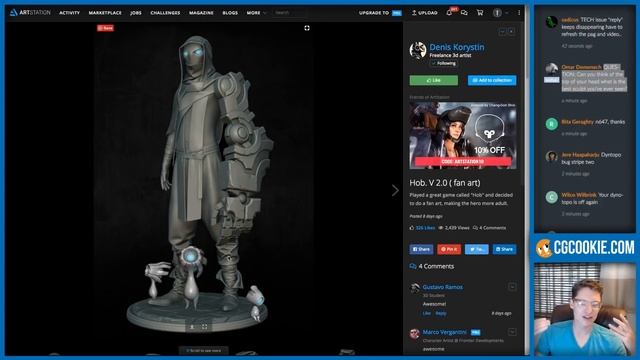The height and width of the screenshot is (360, 640).
Task: Toggle fullscreen view of the artwork
Action: click(x=307, y=28)
